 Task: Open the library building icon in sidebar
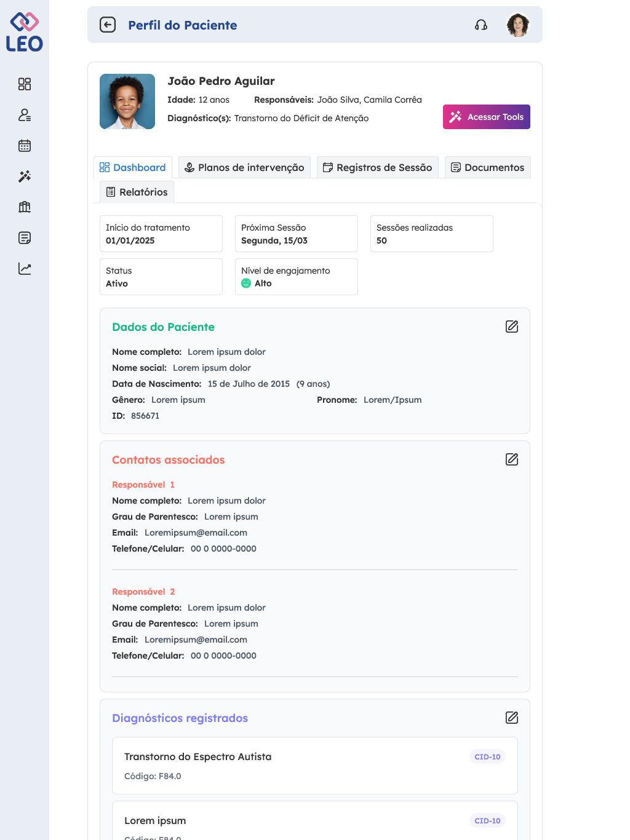tap(25, 207)
